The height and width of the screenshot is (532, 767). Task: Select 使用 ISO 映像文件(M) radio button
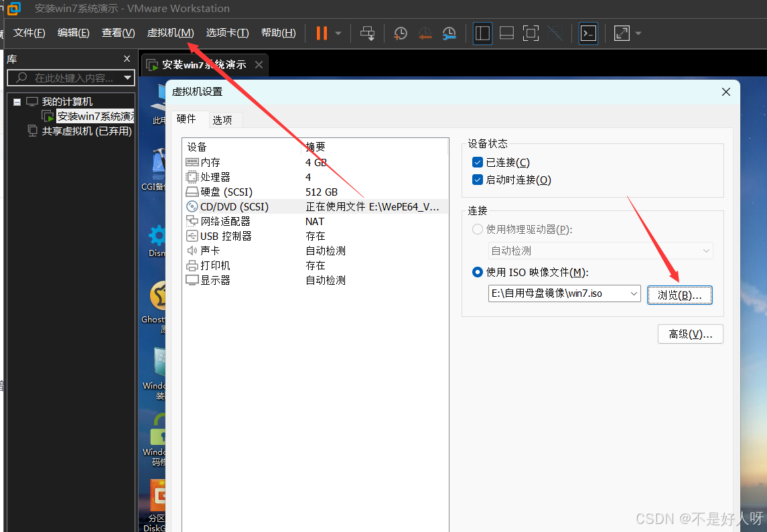tap(478, 272)
